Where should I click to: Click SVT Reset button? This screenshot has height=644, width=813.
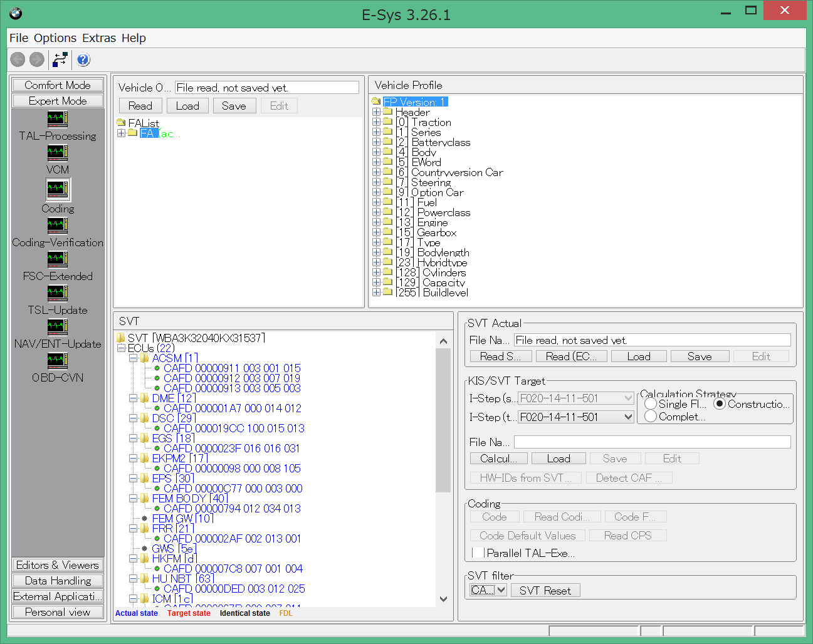coord(545,590)
